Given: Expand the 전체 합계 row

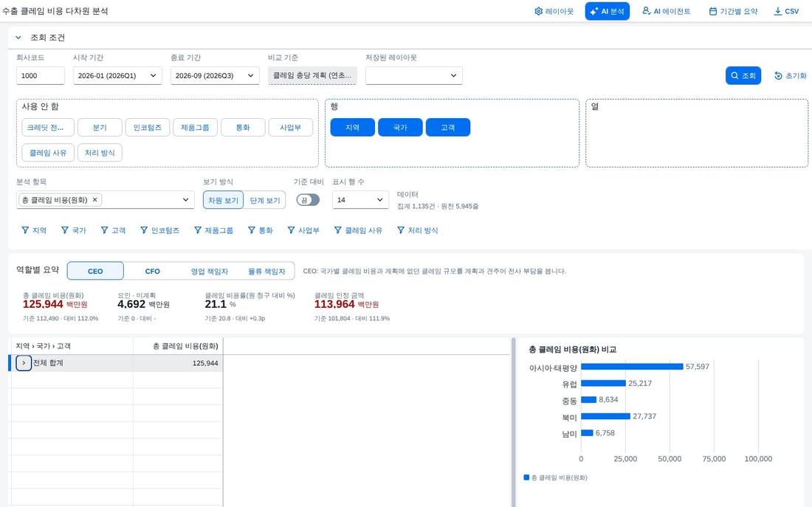Looking at the screenshot, I should (x=24, y=363).
